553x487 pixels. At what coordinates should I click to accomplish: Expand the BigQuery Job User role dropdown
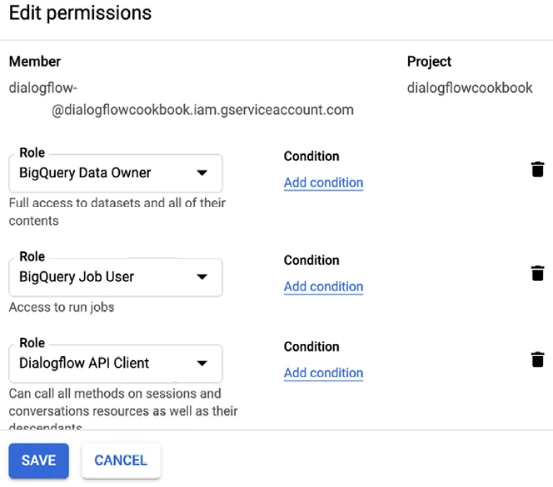pyautogui.click(x=116, y=277)
